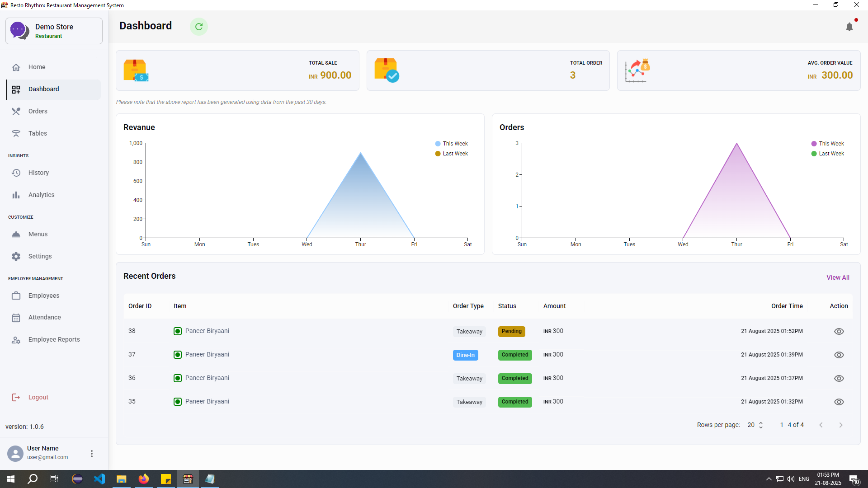Toggle the Last Week legend on Revanue chart
This screenshot has width=868, height=488.
pos(451,154)
